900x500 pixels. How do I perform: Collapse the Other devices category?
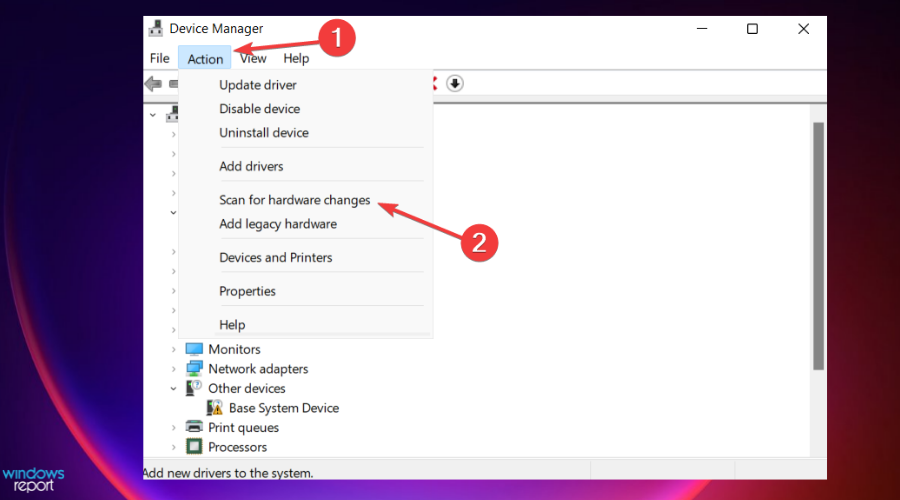173,389
